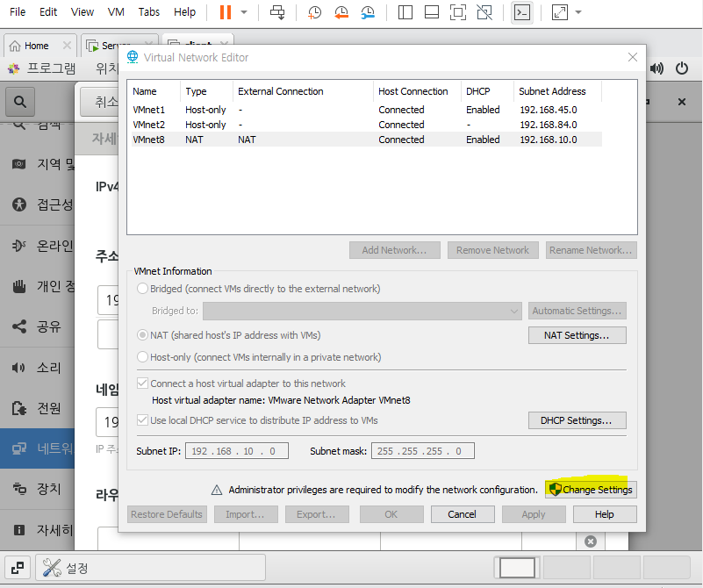Image resolution: width=703 pixels, height=588 pixels.
Task: Open the 공유 sharing sidebar item
Action: point(38,326)
